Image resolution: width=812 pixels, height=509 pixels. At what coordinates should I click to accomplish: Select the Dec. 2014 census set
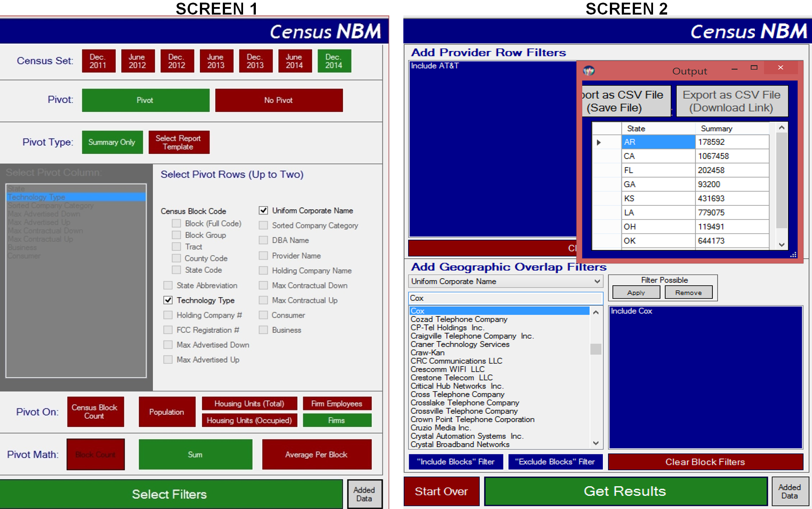coord(334,61)
